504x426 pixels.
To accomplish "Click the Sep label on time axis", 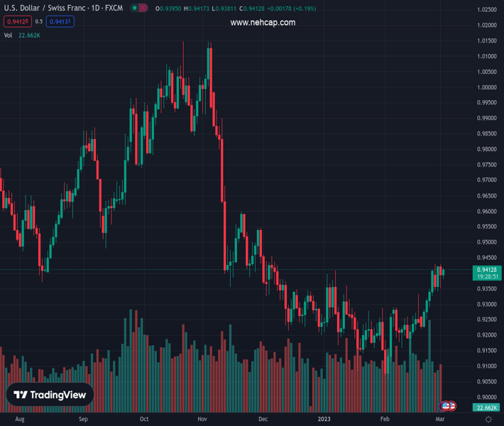I will coord(83,420).
